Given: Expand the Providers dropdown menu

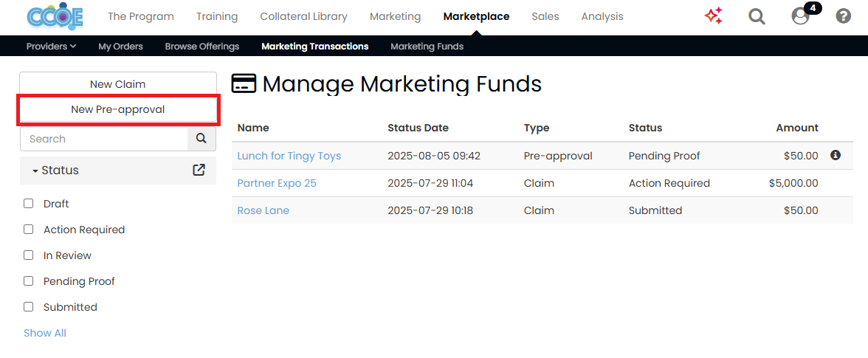Looking at the screenshot, I should [x=51, y=47].
